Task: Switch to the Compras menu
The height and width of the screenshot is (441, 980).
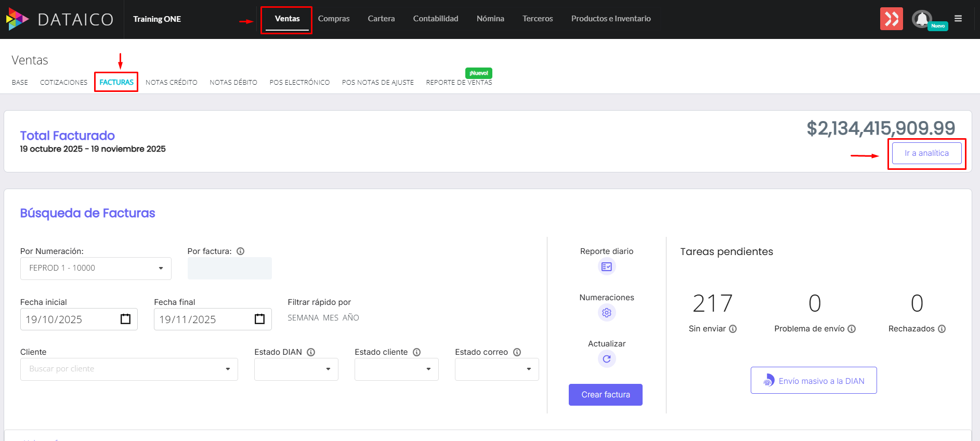Action: 334,19
